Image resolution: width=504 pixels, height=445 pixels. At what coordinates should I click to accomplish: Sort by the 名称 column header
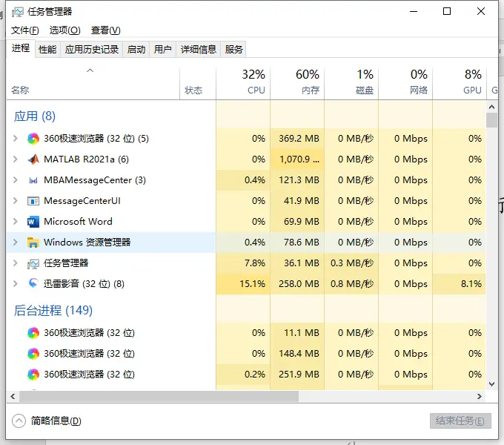point(93,83)
